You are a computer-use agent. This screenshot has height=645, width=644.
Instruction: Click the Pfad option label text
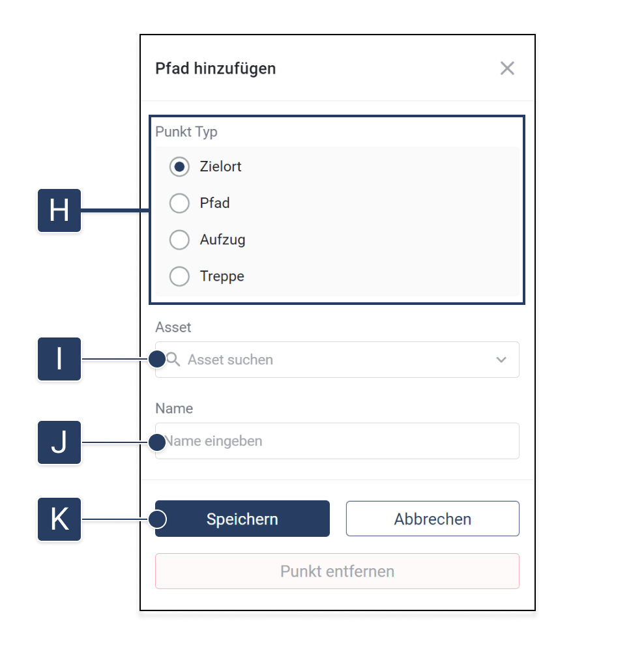(x=215, y=203)
